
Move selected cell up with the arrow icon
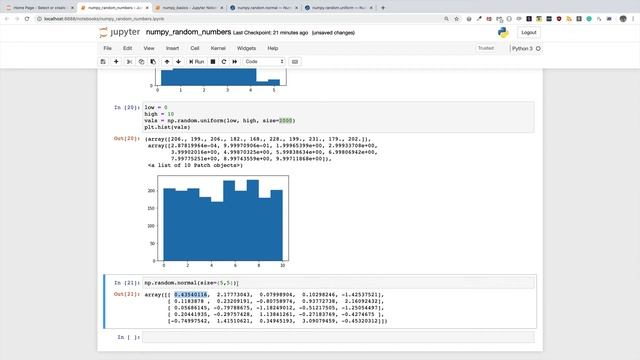[x=167, y=62]
